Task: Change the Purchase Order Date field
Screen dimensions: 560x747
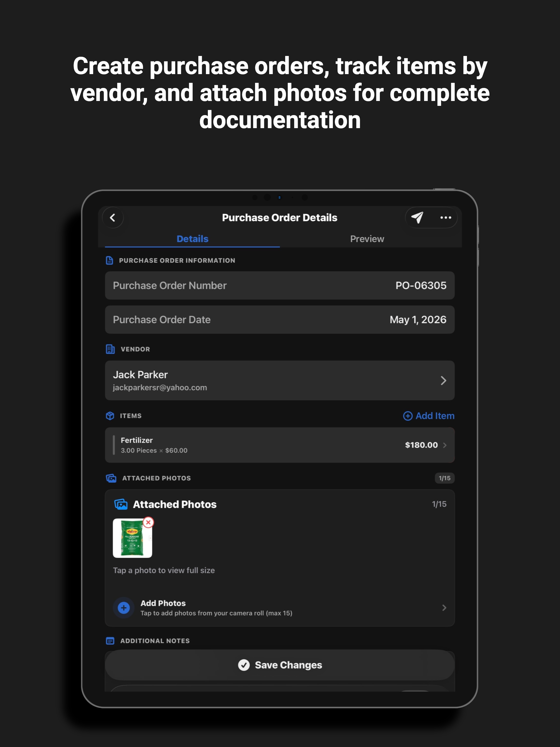Action: 280,319
